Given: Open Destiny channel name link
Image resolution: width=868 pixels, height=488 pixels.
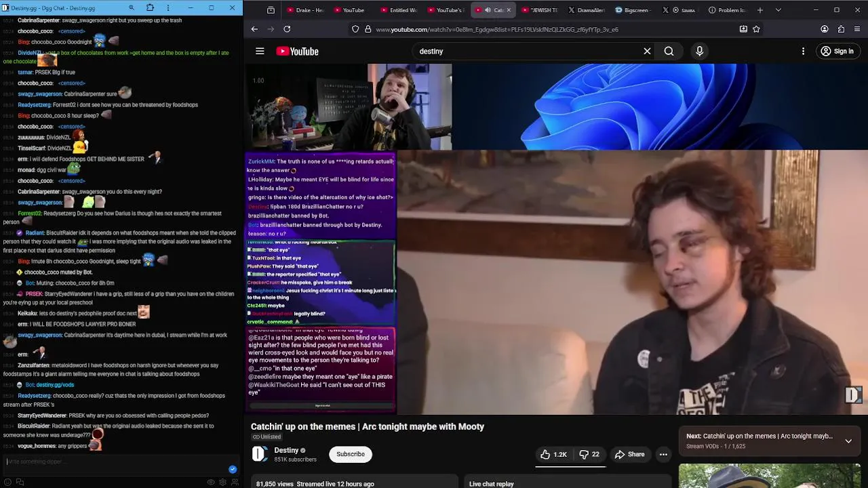Looking at the screenshot, I should coord(286,450).
